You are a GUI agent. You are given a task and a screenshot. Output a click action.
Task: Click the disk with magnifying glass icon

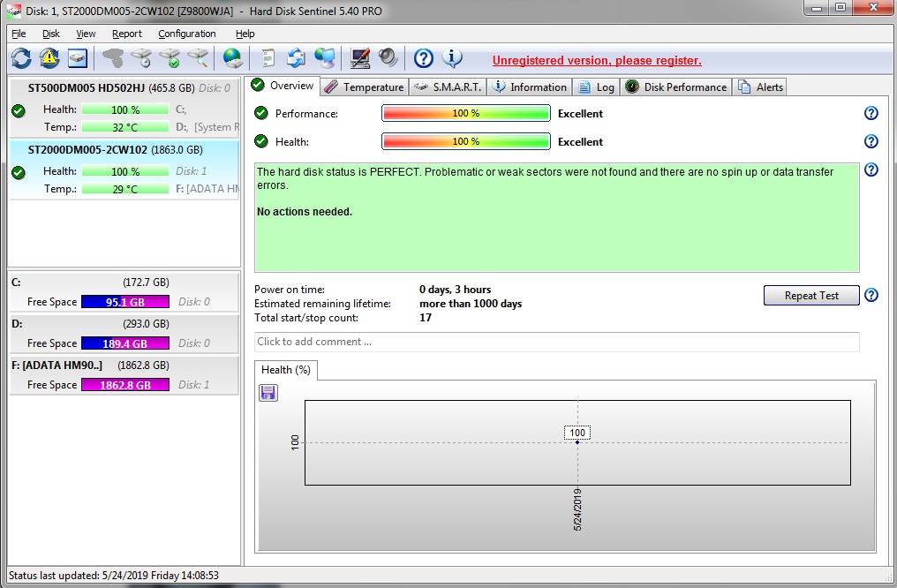tap(198, 57)
